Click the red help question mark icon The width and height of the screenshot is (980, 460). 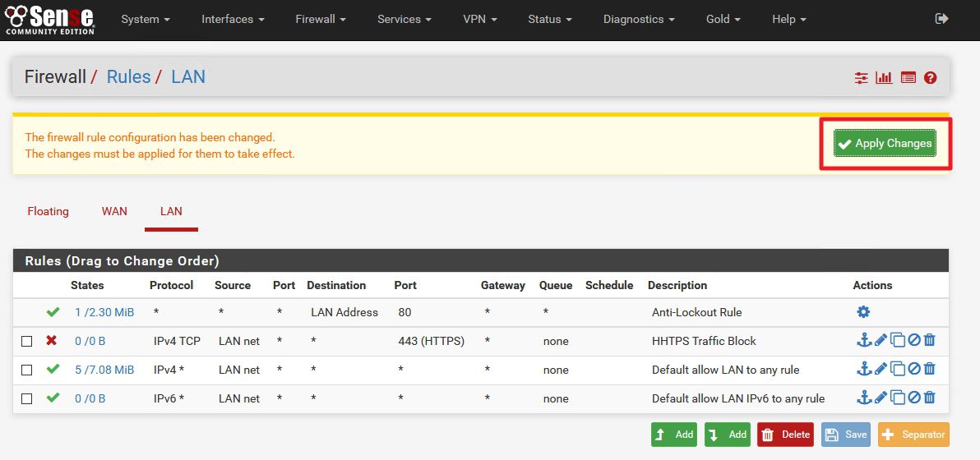tap(931, 78)
